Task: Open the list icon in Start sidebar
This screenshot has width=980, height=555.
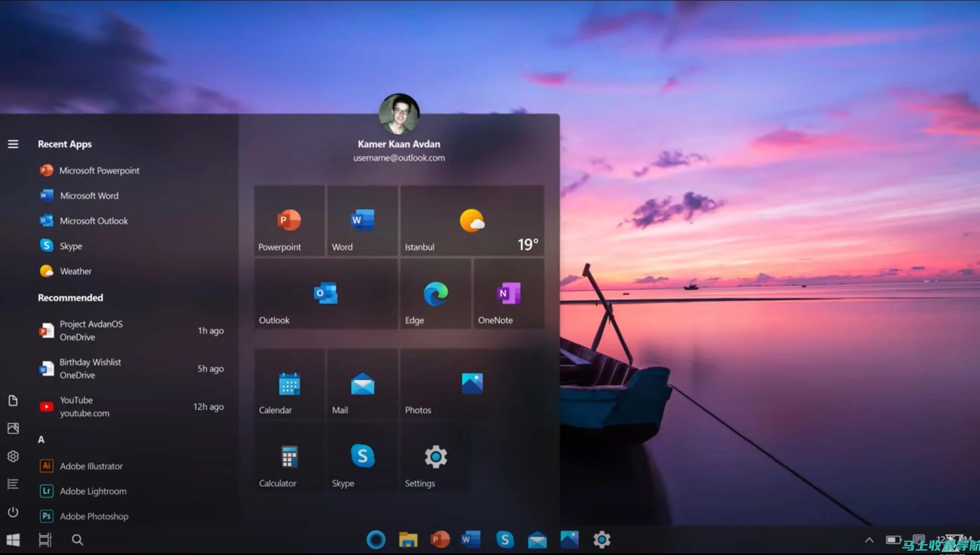Action: point(13,484)
